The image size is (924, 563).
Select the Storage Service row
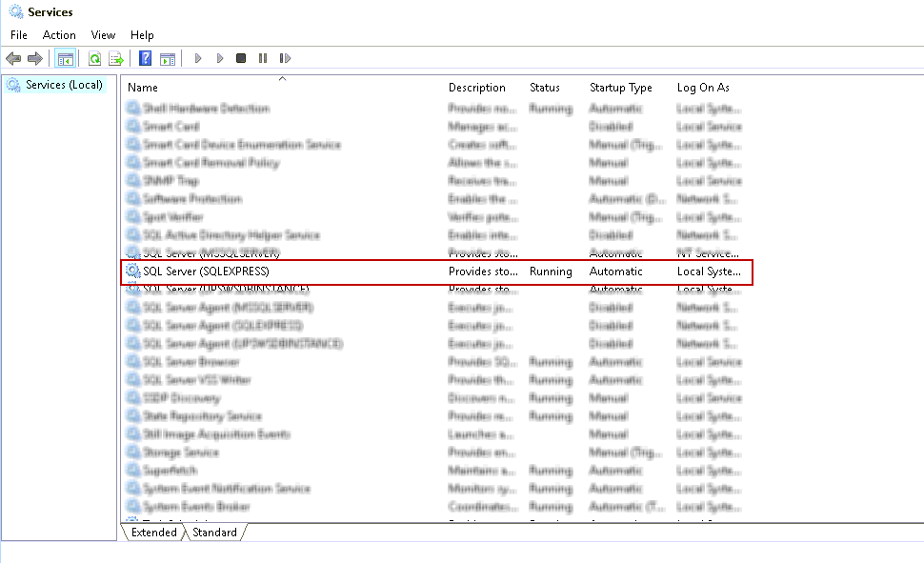click(x=433, y=452)
